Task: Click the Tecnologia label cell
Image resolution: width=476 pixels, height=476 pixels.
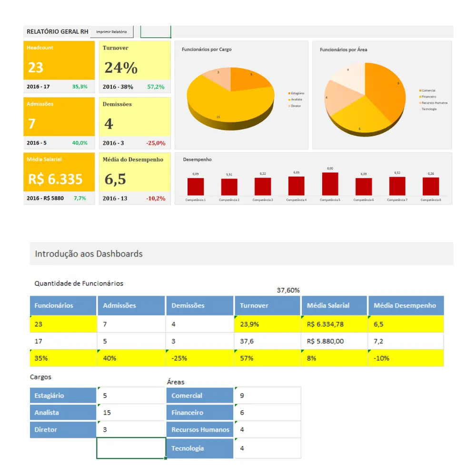Action: coord(200,448)
